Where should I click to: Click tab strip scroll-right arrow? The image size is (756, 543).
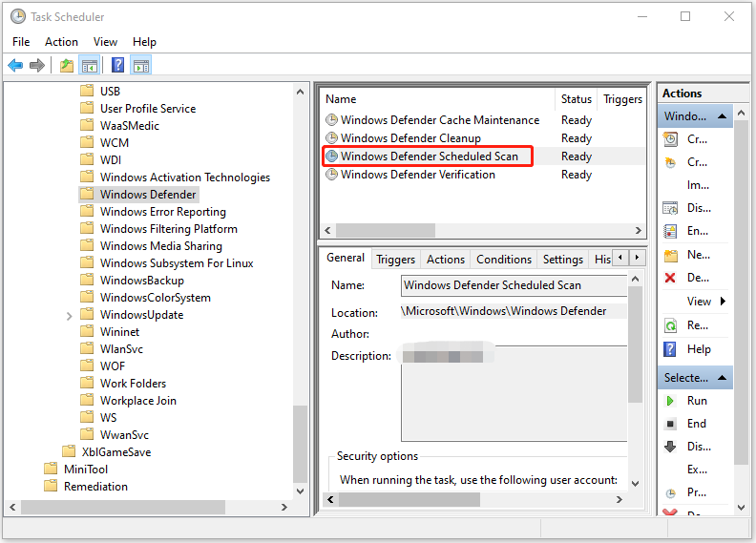[638, 258]
